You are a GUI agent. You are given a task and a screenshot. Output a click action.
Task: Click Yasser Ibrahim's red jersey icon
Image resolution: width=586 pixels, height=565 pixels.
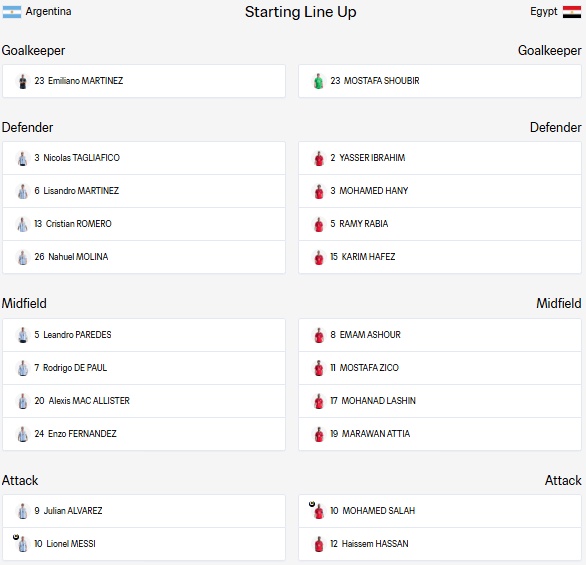point(319,158)
